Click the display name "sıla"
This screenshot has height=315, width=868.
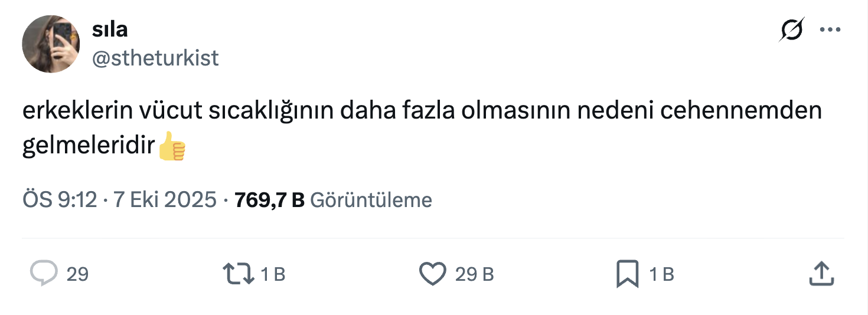[110, 29]
